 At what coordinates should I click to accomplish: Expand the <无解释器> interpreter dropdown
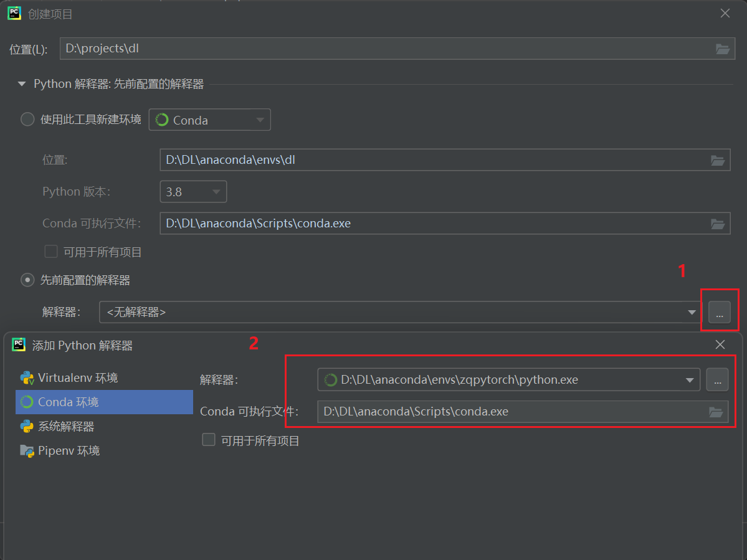click(692, 312)
